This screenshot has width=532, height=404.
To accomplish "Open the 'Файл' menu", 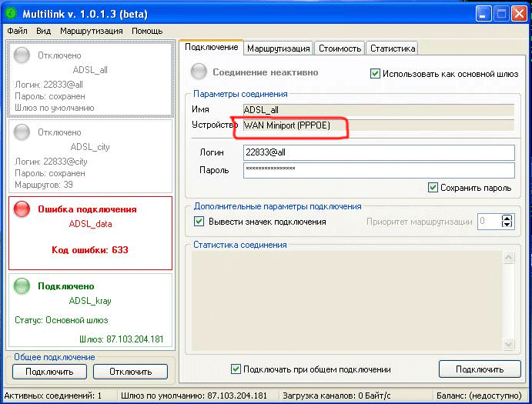I will point(17,31).
